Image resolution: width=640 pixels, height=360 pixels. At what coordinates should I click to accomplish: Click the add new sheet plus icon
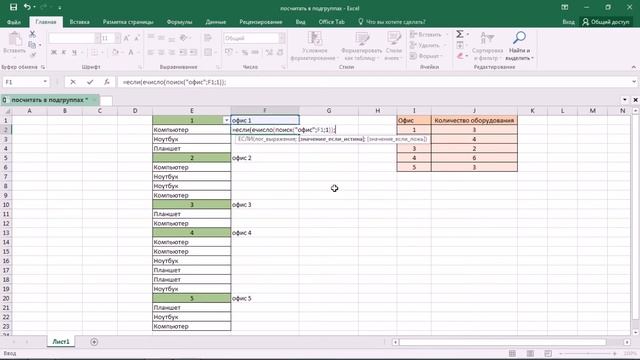pyautogui.click(x=94, y=342)
